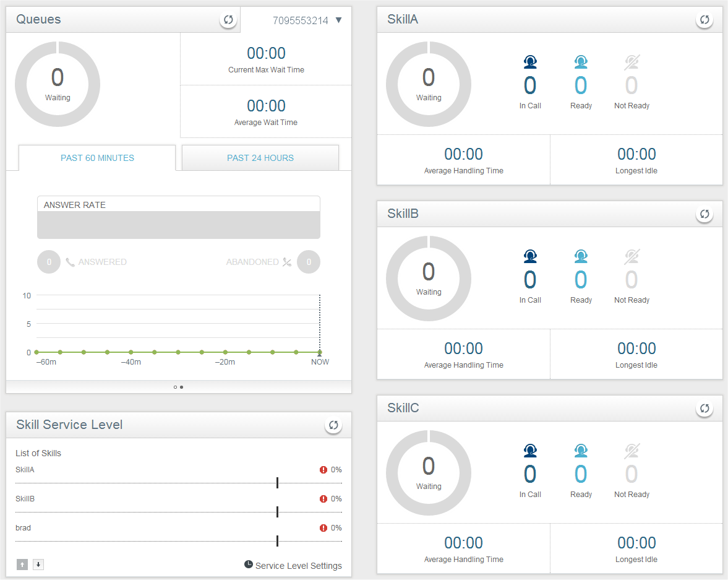Open Service Level Settings
Viewport: 728px width, 580px height.
[293, 565]
